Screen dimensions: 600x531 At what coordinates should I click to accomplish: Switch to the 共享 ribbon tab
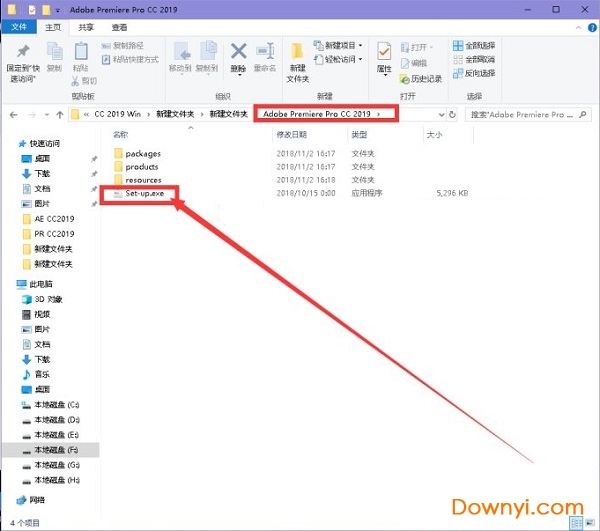point(87,28)
